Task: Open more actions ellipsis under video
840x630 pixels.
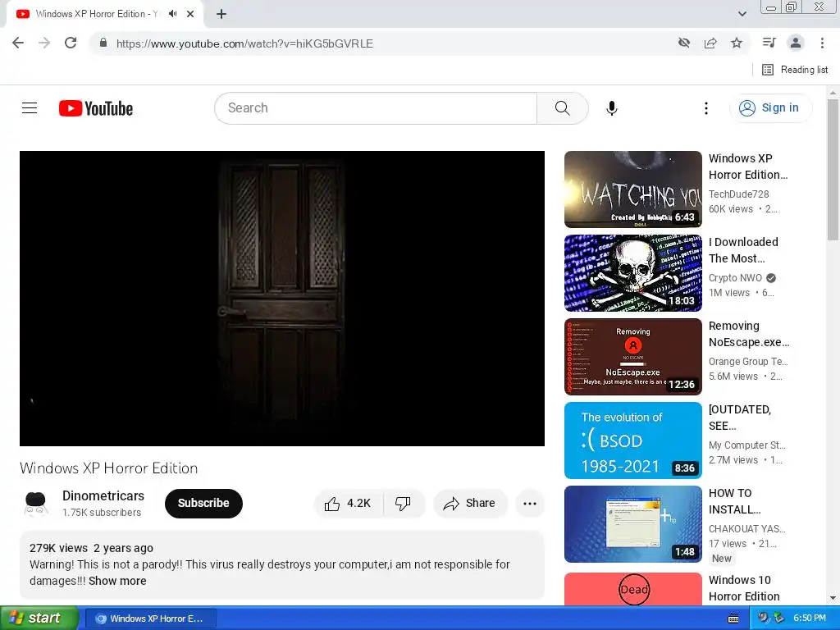Action: [x=530, y=503]
